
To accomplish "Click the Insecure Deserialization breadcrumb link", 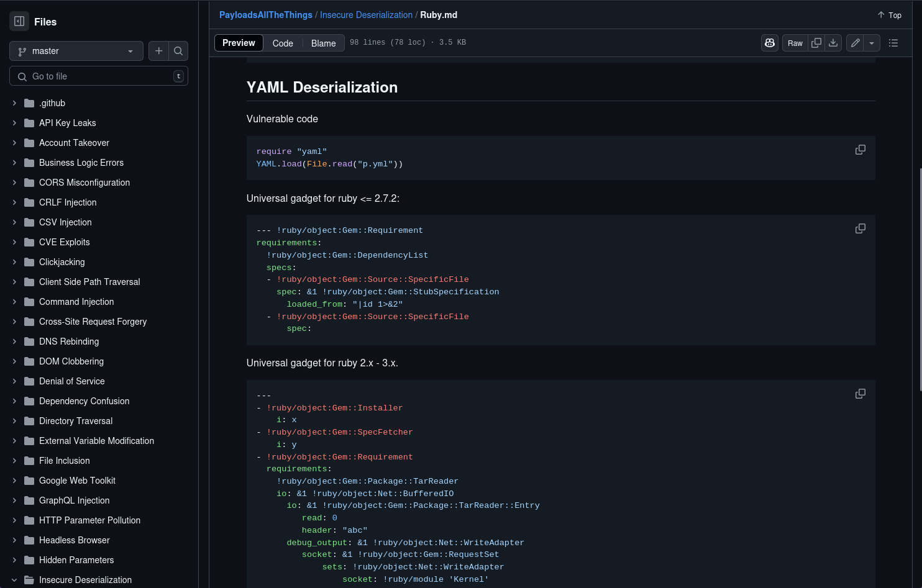I will tap(366, 15).
